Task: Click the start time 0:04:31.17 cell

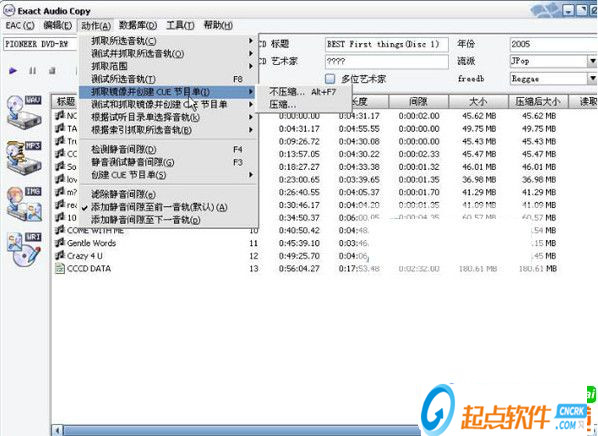Action: [x=299, y=129]
